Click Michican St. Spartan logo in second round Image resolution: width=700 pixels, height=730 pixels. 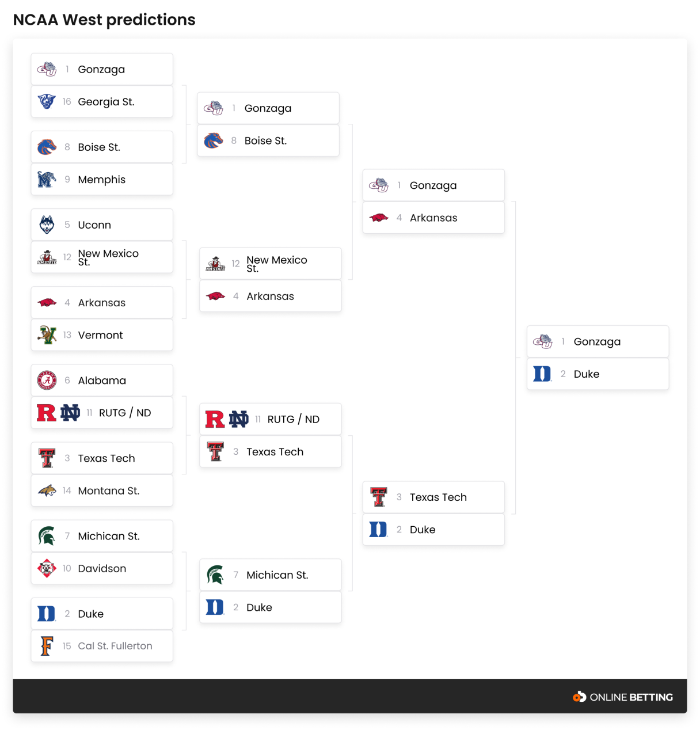click(215, 575)
